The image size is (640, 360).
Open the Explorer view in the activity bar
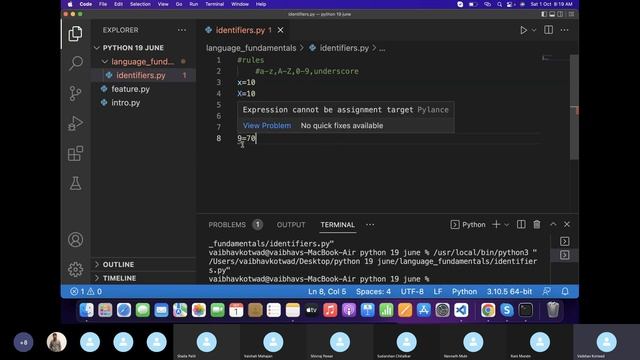[75, 34]
